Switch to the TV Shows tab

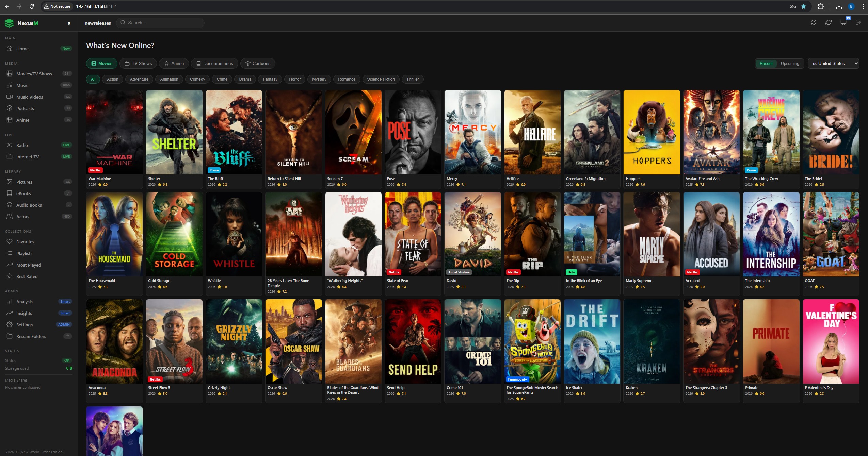pyautogui.click(x=138, y=64)
